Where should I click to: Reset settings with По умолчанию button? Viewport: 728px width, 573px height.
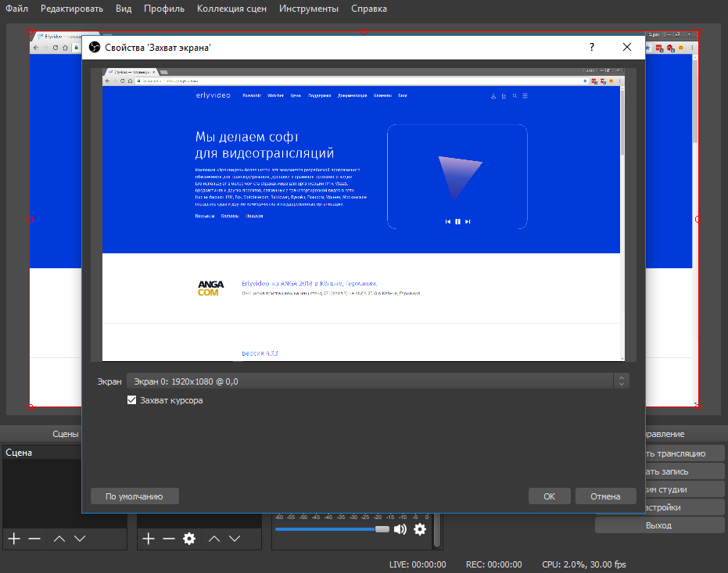point(134,496)
